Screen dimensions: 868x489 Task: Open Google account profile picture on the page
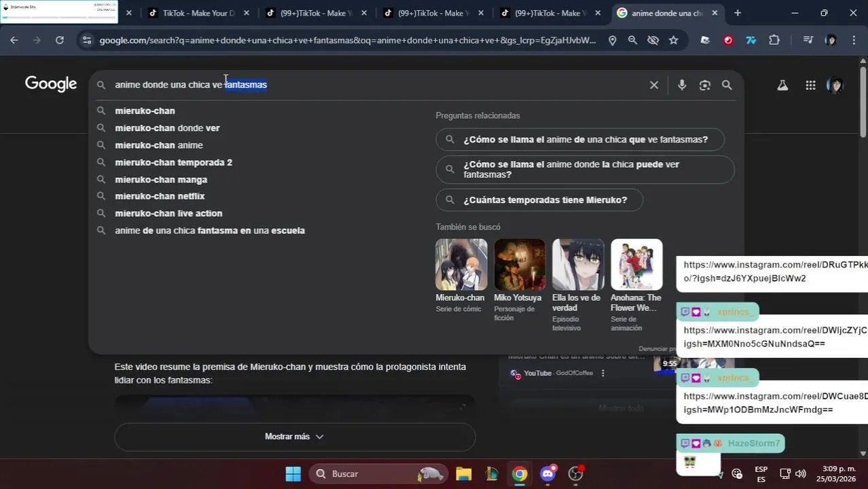(835, 85)
